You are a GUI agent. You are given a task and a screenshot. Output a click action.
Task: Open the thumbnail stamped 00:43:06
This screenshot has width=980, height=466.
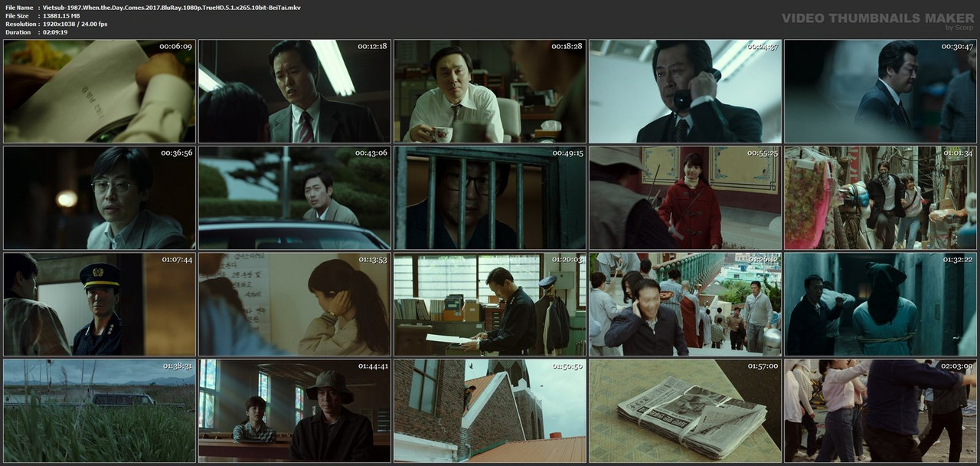[294, 199]
